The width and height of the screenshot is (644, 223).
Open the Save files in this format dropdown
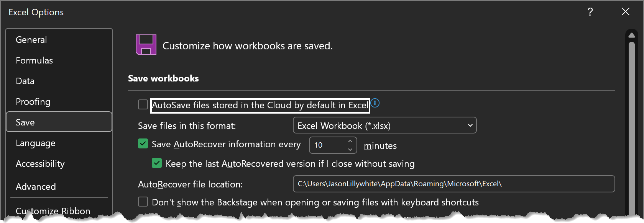384,125
